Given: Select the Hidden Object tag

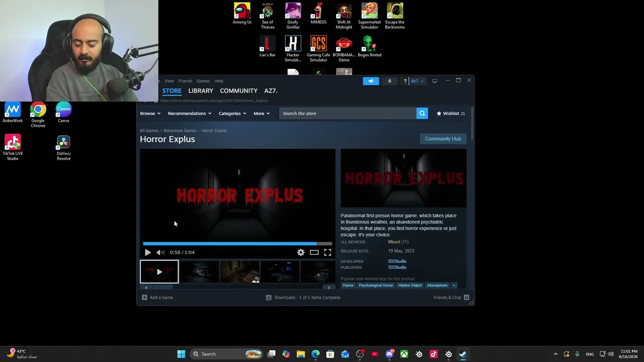Looking at the screenshot, I should [410, 286].
